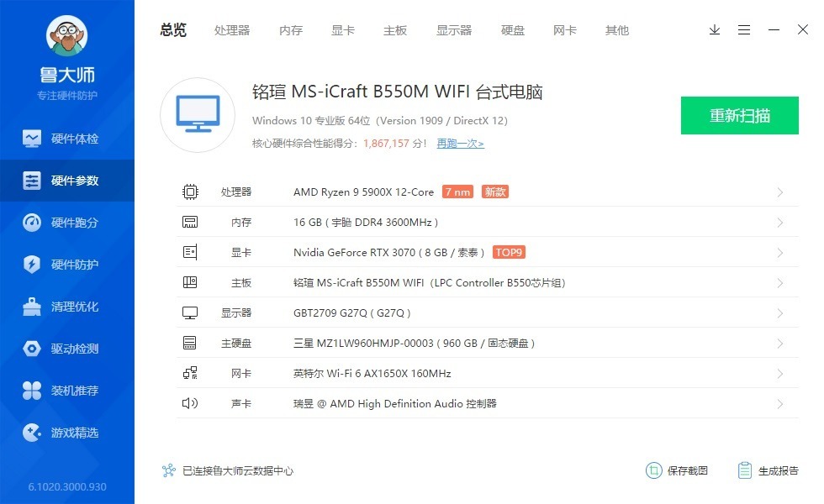Viewport: 824px width, 504px height.
Task: Expand the 主硬盘 row chevron
Action: 780,344
